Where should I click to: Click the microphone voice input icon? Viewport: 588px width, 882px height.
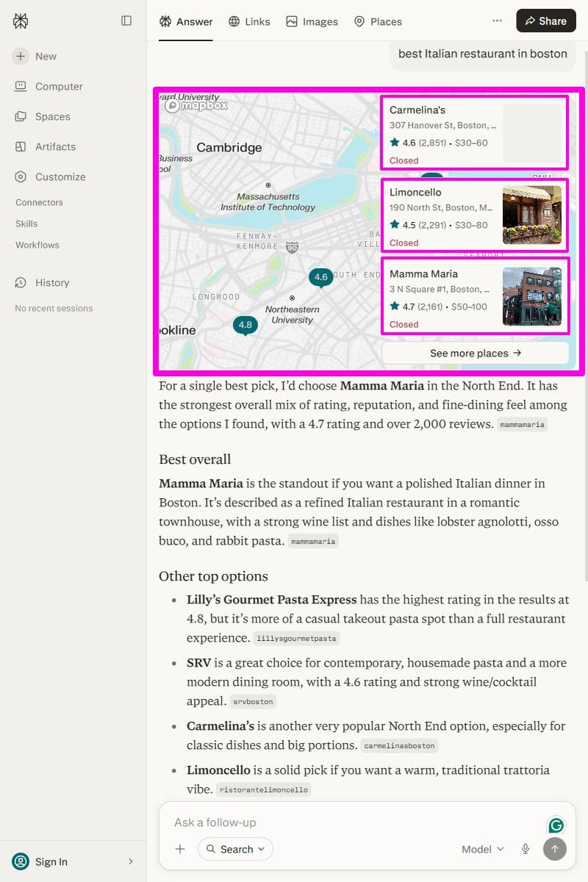(526, 849)
